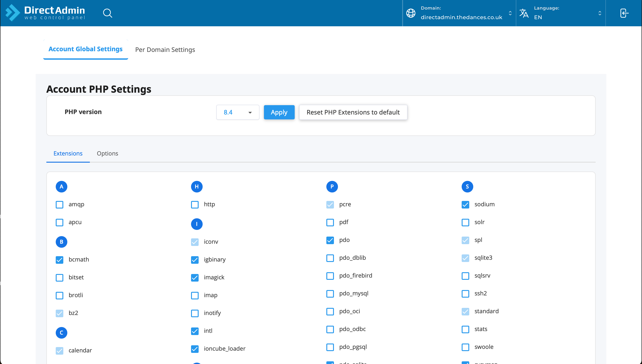Check the pdo_firebird extension
Image resolution: width=642 pixels, height=364 pixels.
pos(330,276)
